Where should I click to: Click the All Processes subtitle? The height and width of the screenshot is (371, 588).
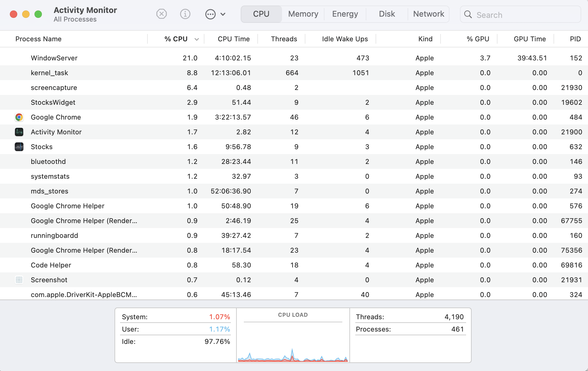[75, 19]
